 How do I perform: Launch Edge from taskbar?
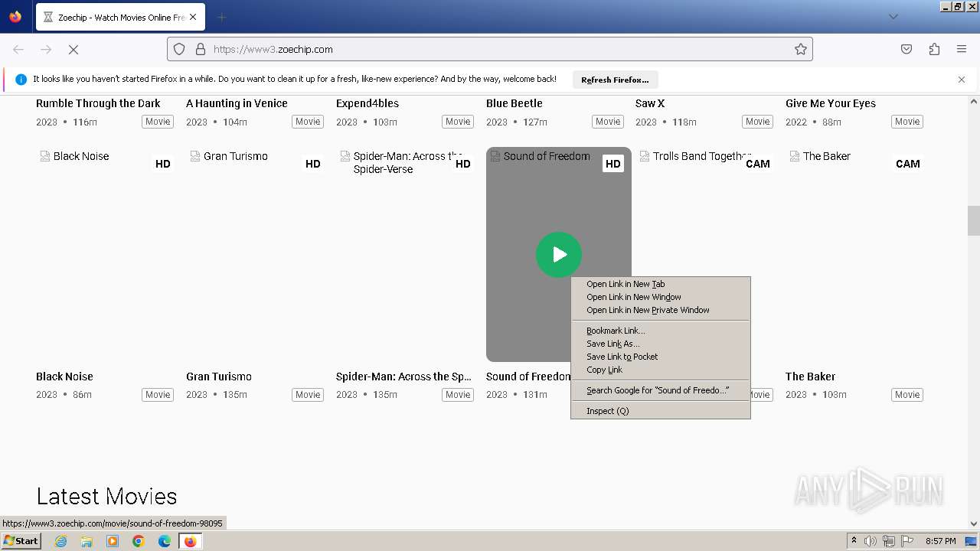165,541
